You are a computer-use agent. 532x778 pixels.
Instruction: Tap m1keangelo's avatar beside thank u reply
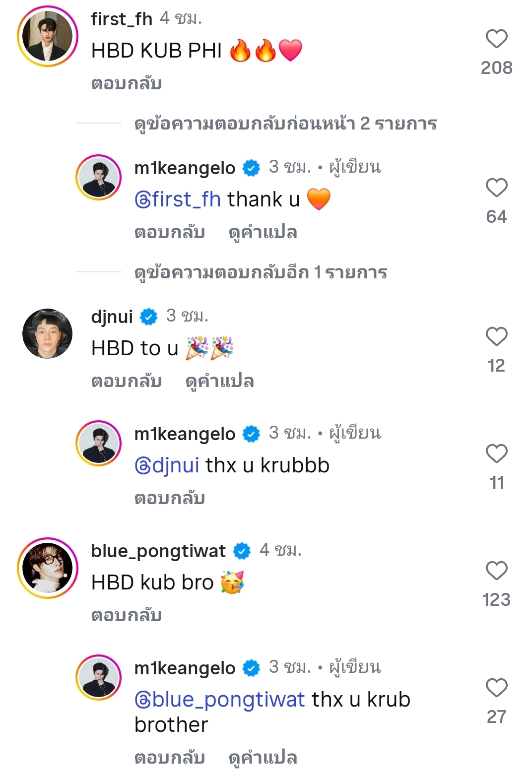coord(98,177)
